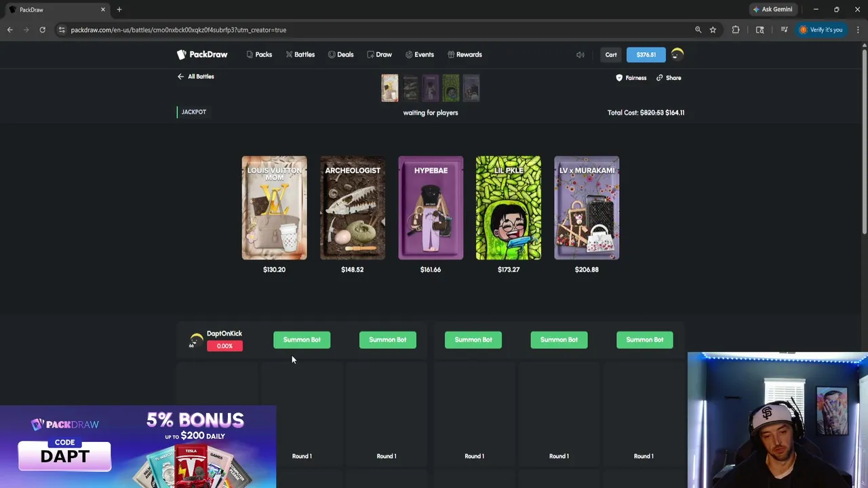The height and width of the screenshot is (488, 868).
Task: Click the fourth Summon Bot button
Action: 559,340
